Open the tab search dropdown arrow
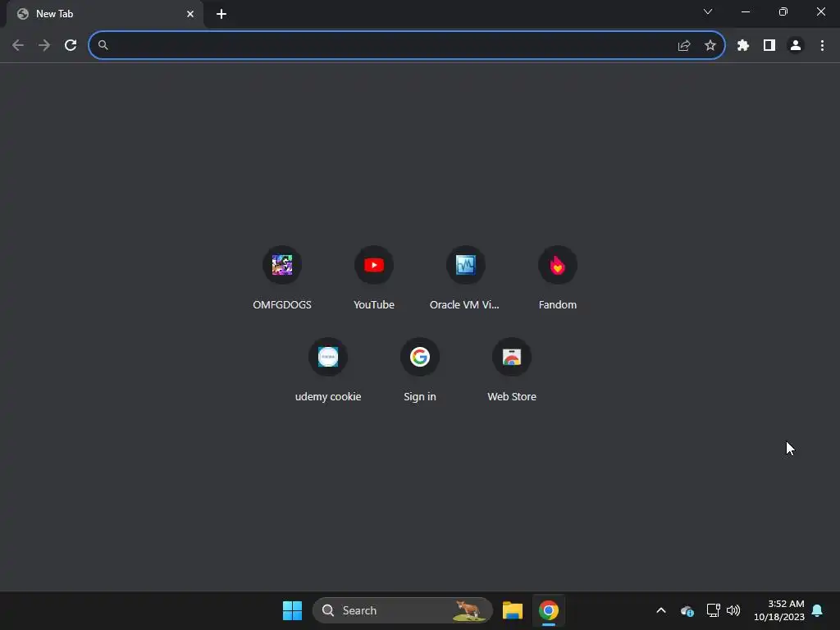This screenshot has width=840, height=630. tap(708, 11)
